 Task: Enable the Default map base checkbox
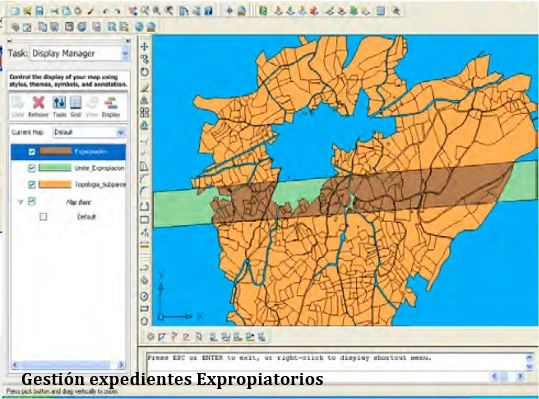[43, 217]
